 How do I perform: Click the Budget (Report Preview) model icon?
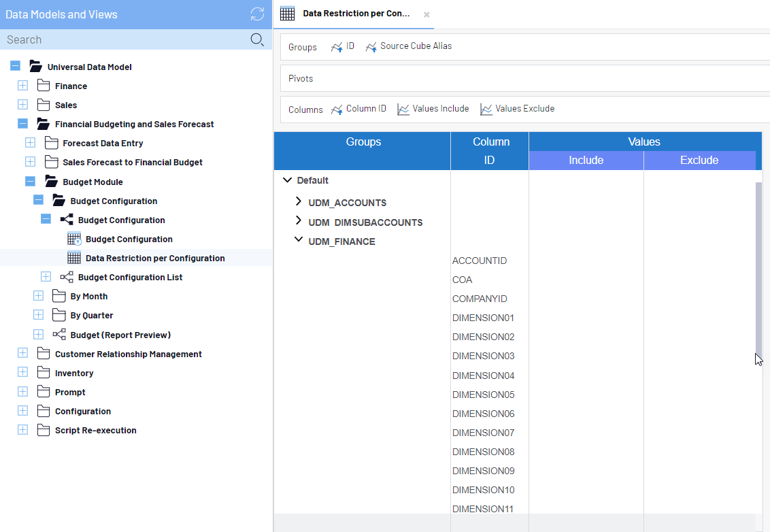[x=59, y=335]
